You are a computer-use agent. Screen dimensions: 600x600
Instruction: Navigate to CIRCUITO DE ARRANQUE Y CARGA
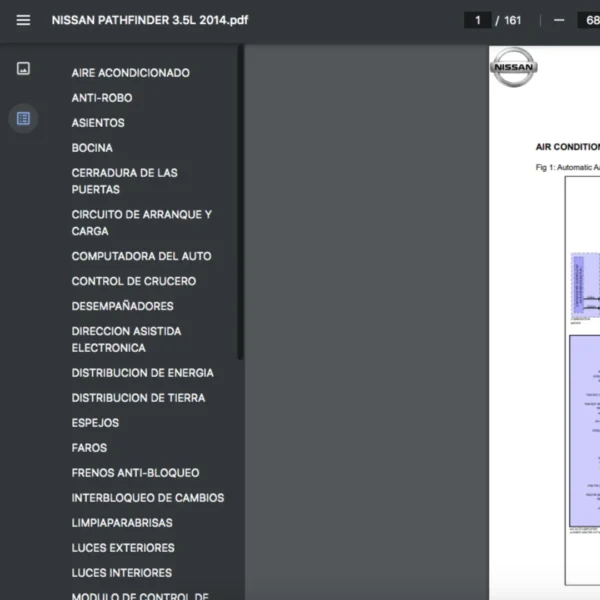click(x=141, y=223)
